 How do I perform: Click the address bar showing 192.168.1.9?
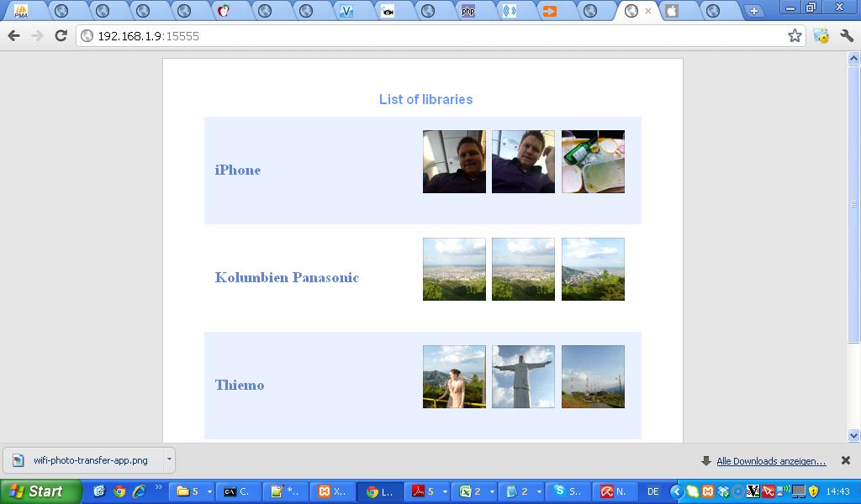(x=420, y=36)
